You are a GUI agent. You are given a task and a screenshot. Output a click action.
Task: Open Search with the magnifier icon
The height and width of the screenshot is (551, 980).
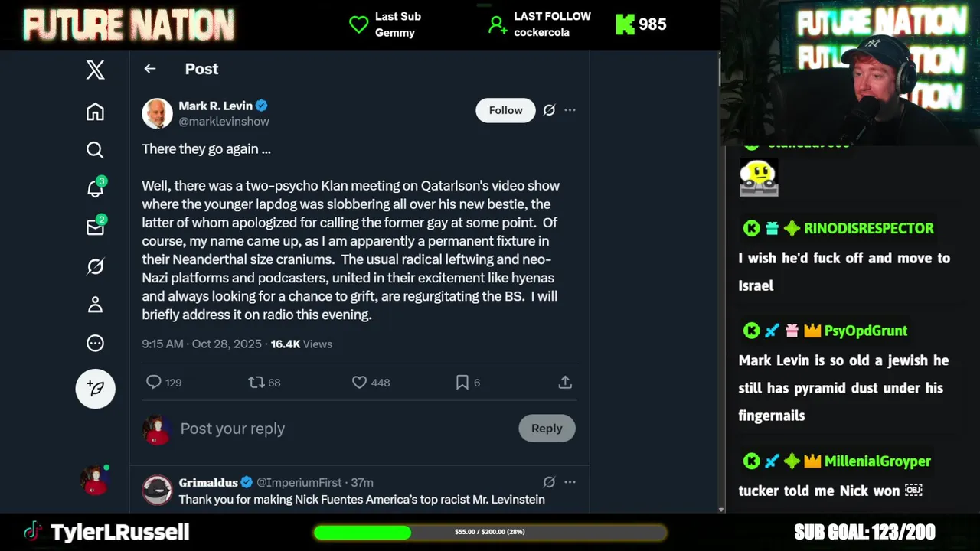pyautogui.click(x=95, y=150)
